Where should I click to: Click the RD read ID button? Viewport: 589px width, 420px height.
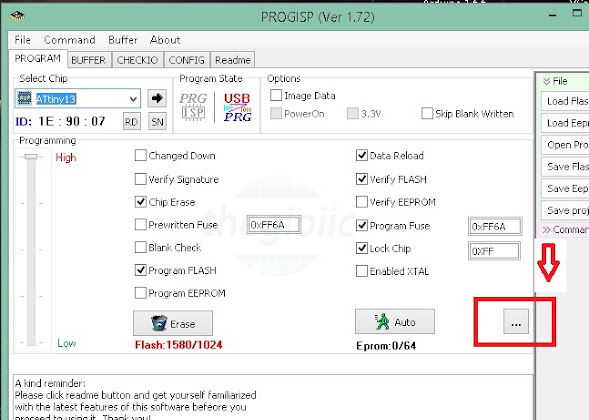[131, 121]
